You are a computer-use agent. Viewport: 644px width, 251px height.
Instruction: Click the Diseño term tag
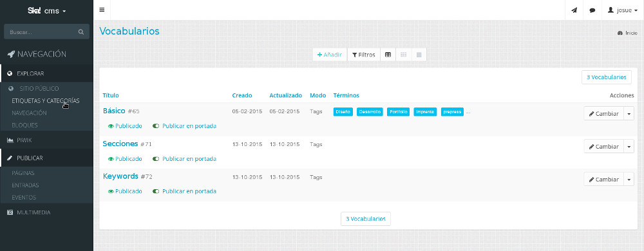coord(343,111)
